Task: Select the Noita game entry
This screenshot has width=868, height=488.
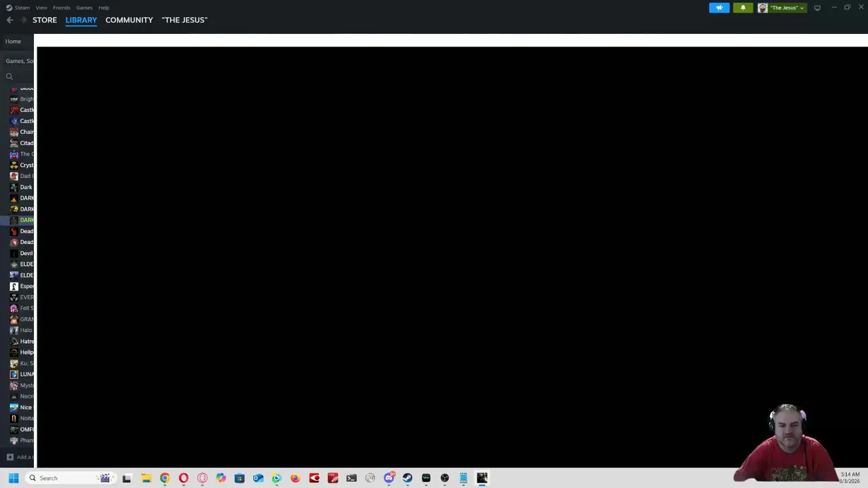Action: (x=22, y=418)
